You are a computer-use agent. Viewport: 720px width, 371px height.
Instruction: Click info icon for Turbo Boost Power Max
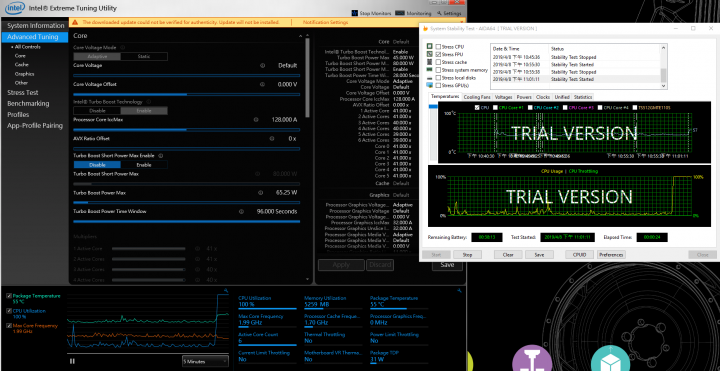[x=260, y=193]
